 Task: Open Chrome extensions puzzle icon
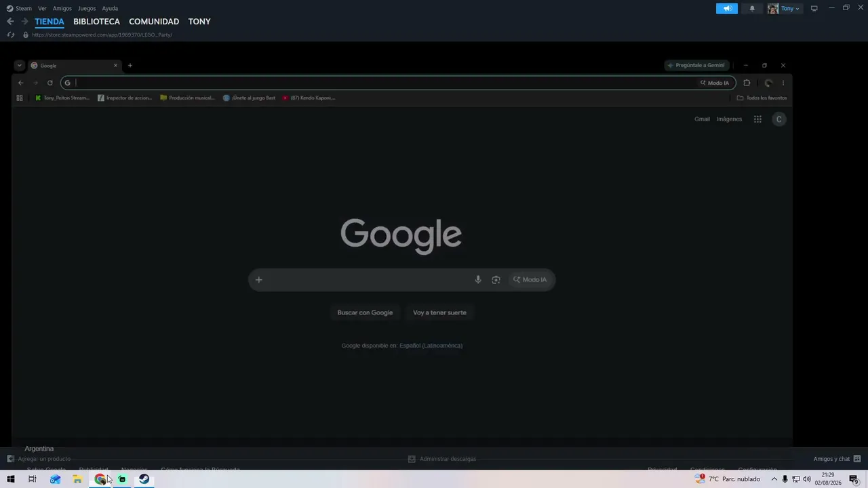pos(747,83)
